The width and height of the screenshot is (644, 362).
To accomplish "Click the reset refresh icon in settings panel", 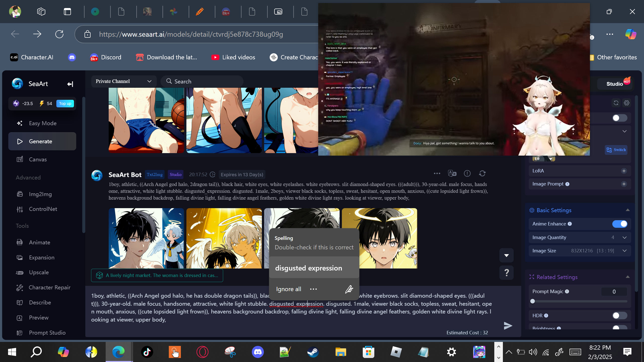I will pos(616,103).
